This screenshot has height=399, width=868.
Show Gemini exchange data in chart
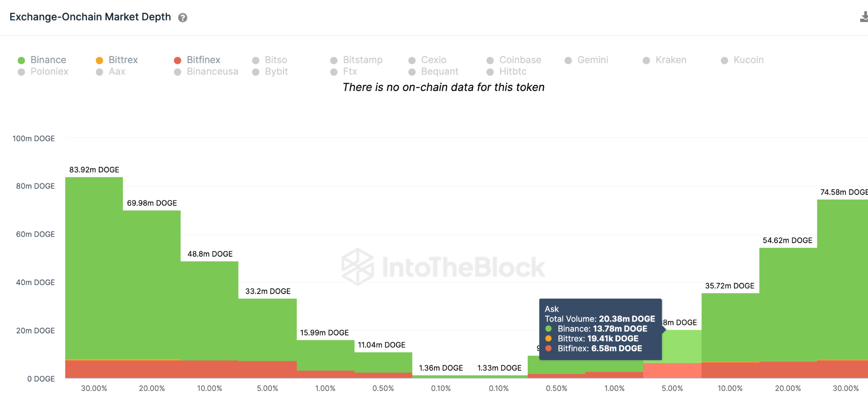[x=587, y=60]
